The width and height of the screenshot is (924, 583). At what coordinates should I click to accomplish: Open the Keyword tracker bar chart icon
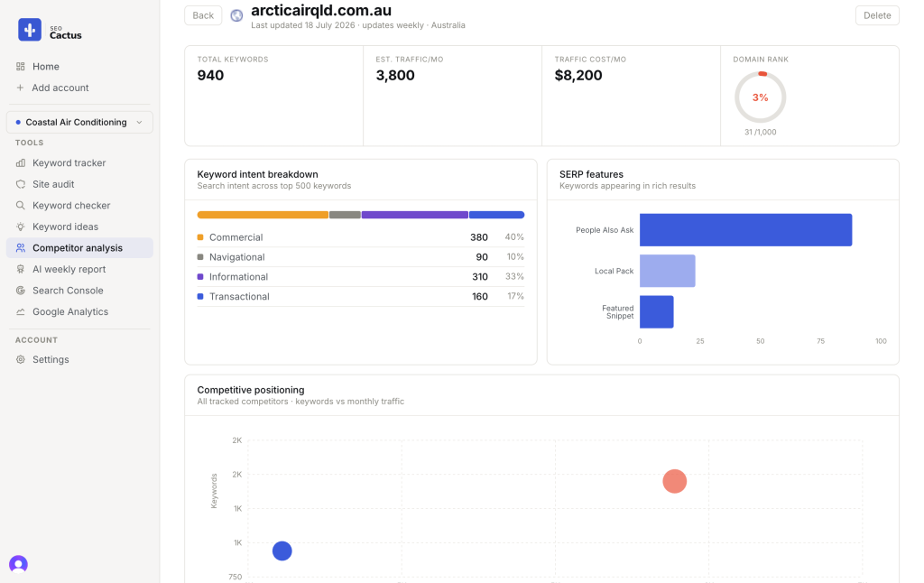(21, 162)
